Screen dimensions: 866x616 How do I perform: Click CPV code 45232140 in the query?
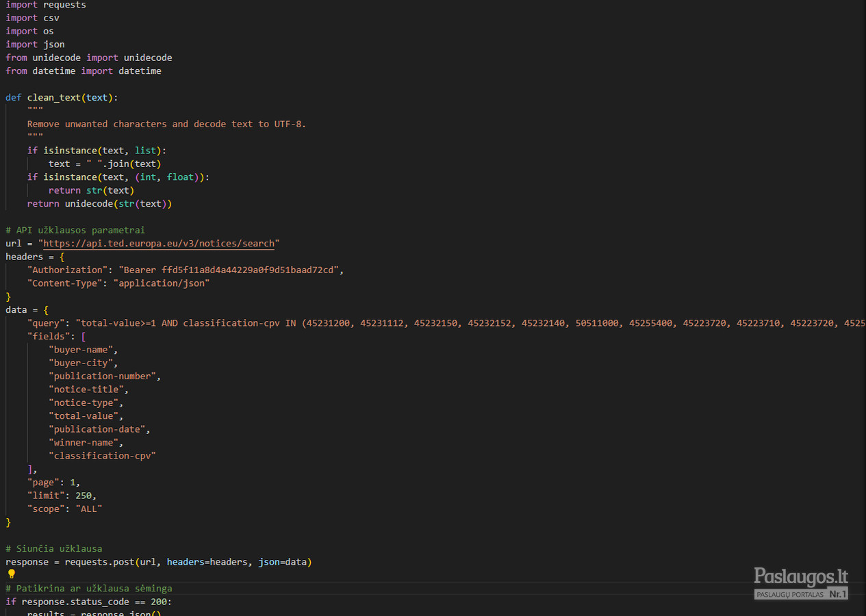(x=543, y=323)
